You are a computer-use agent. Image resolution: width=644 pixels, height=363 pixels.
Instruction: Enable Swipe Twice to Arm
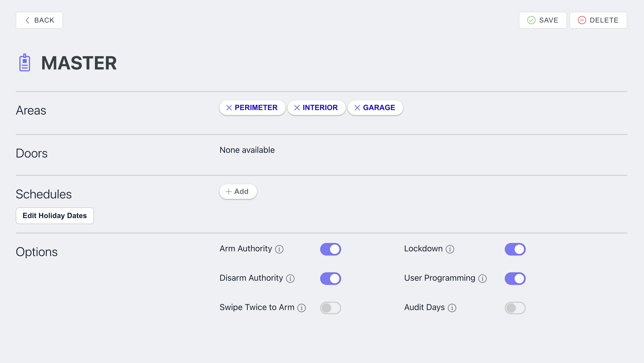(x=330, y=308)
